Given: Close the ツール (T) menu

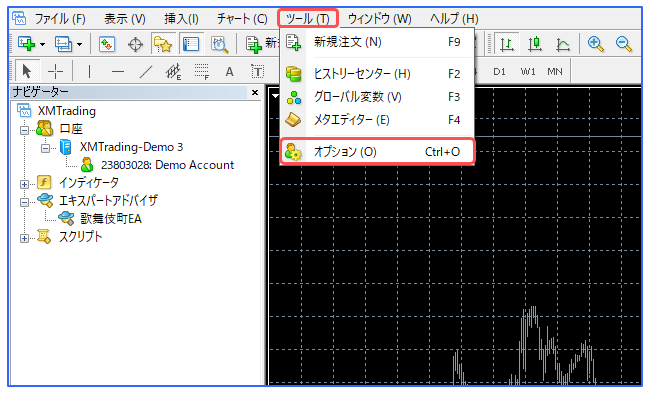Looking at the screenshot, I should (308, 19).
